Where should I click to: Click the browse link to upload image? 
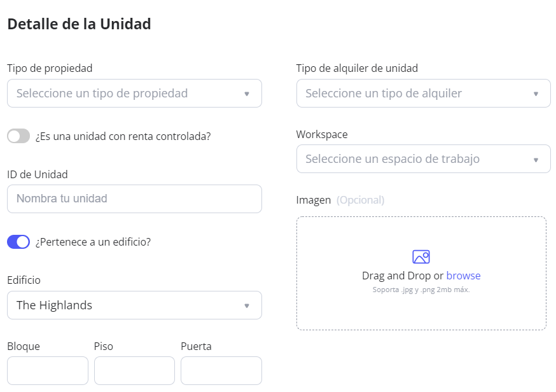click(463, 276)
